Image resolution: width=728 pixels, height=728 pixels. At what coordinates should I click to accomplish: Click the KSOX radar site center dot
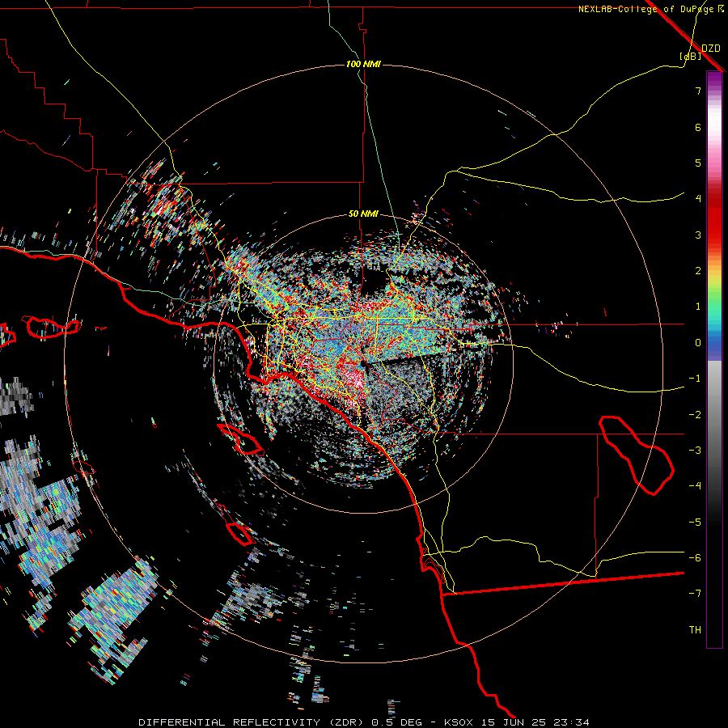[362, 364]
